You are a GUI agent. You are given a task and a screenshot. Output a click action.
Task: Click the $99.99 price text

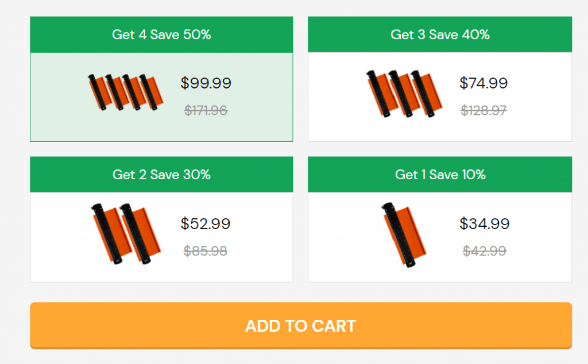click(206, 83)
